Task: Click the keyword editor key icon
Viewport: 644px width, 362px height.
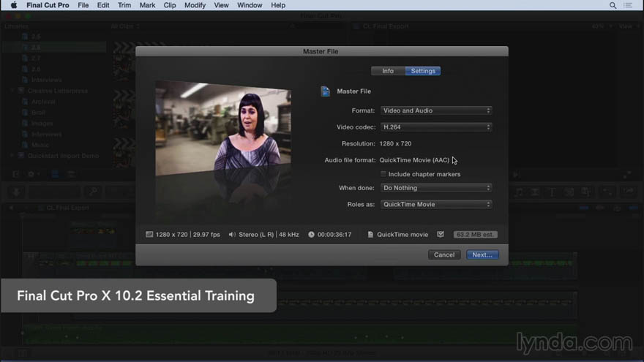Action: [93, 192]
